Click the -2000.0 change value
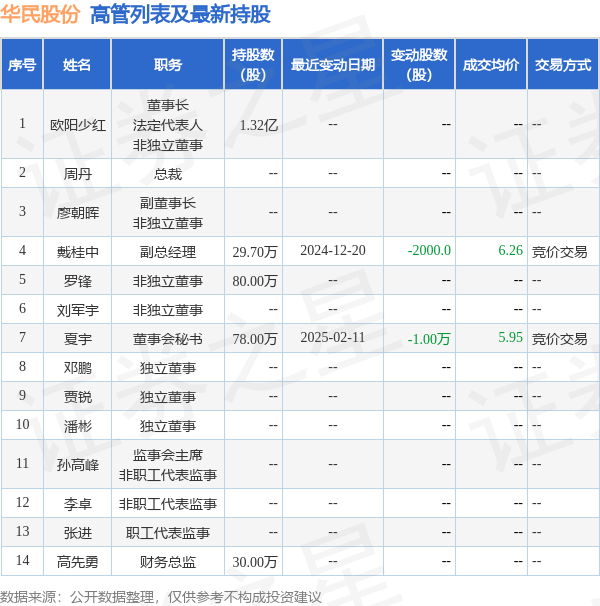This screenshot has height=606, width=600. (429, 251)
